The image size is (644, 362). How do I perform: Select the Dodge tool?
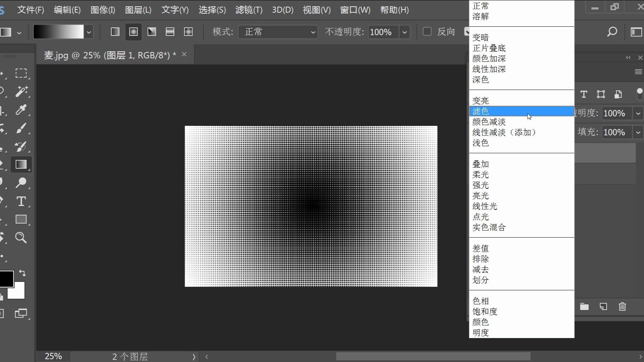(x=21, y=183)
